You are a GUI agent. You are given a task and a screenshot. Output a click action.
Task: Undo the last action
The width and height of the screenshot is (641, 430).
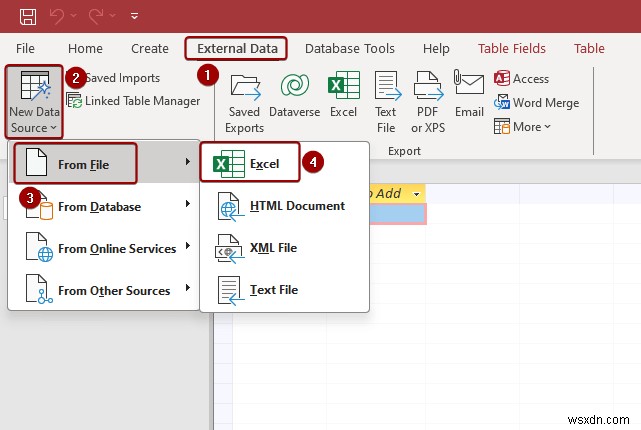(x=57, y=16)
